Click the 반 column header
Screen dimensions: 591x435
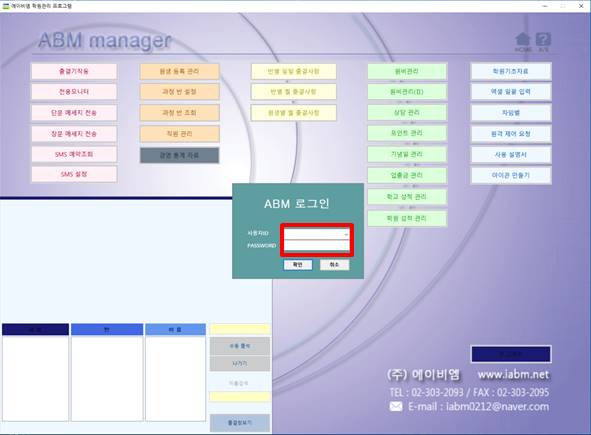[x=107, y=329]
